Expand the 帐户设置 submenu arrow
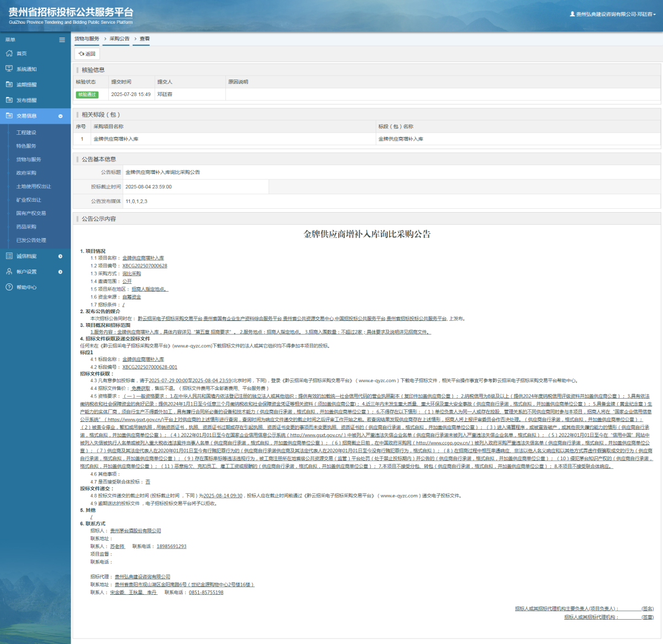This screenshot has height=644, width=663. click(x=60, y=272)
